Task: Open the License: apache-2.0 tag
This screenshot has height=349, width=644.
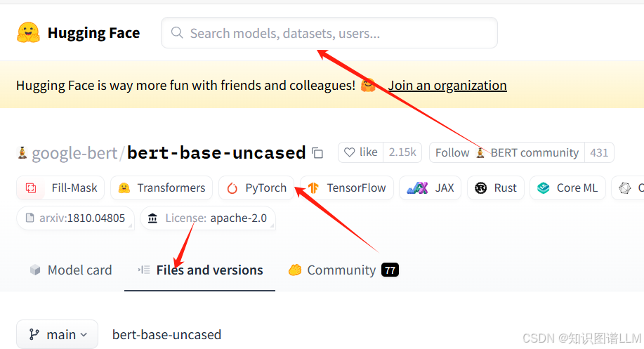Action: coord(208,218)
